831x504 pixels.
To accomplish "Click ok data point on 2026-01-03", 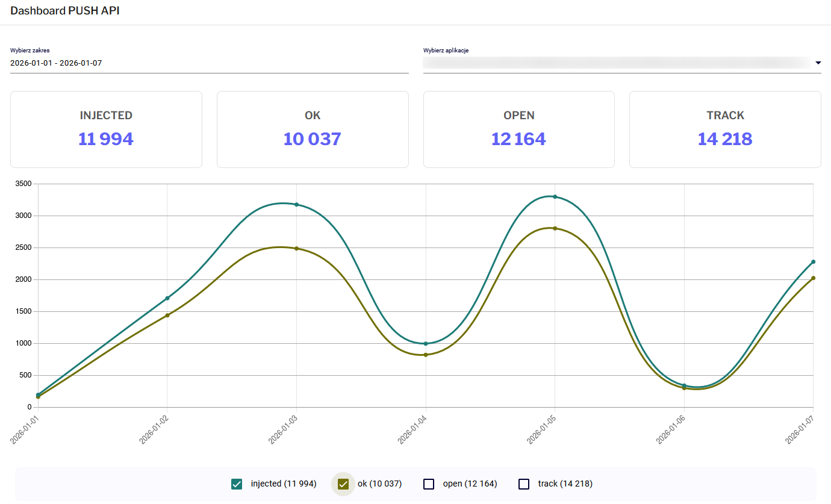I will 296,249.
